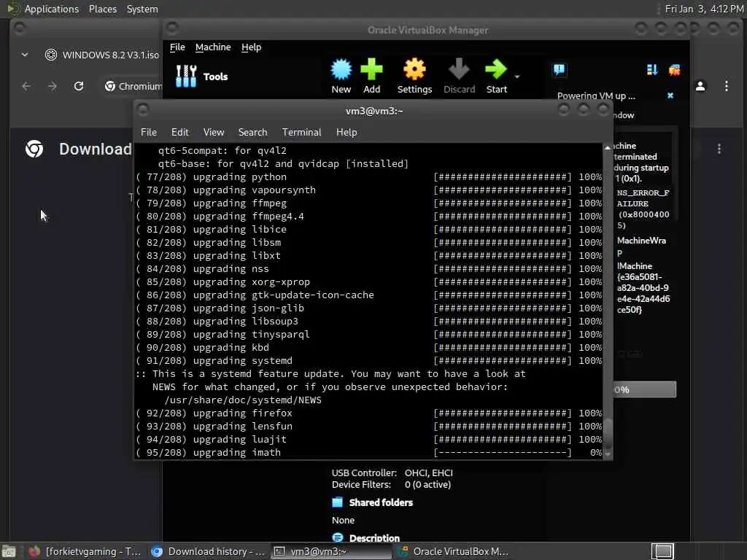Click the workspace switcher in panel
The height and width of the screenshot is (560, 747).
pos(662,551)
